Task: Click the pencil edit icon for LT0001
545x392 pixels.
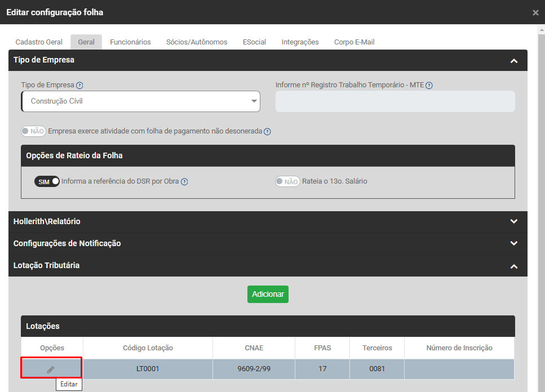Action: (x=51, y=369)
